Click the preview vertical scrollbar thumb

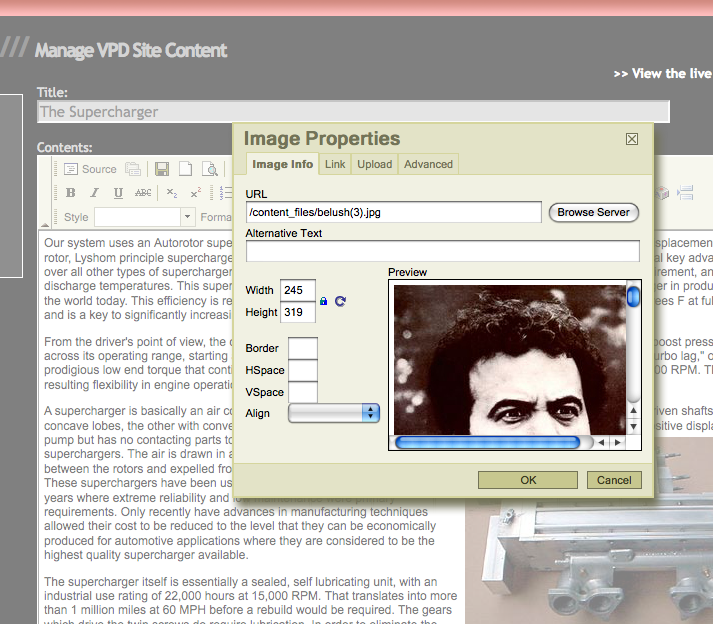click(x=633, y=297)
